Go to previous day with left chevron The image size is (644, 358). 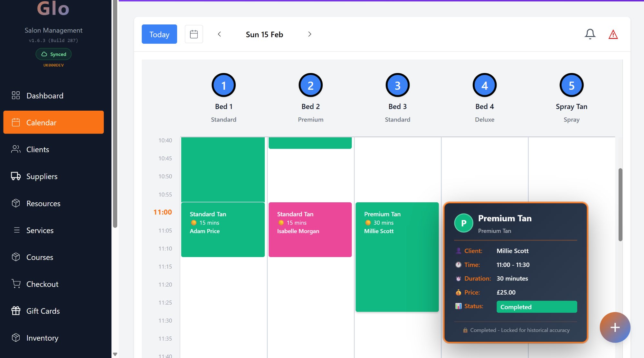pyautogui.click(x=220, y=34)
